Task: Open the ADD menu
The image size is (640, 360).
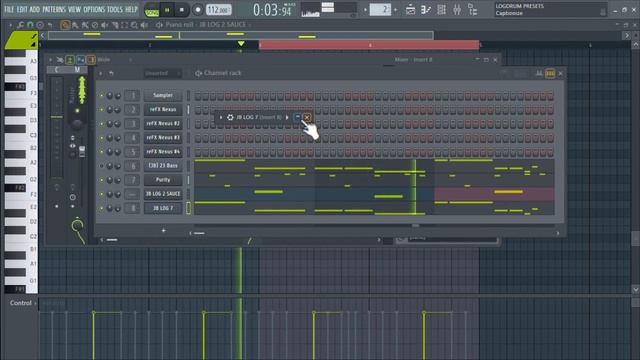Action: click(35, 9)
